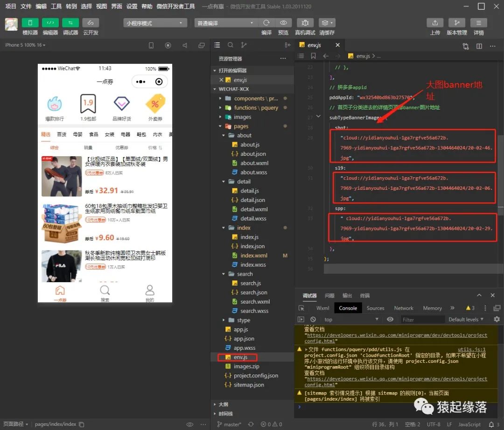Expand the images folder
This screenshot has height=430, width=504.
pos(220,117)
